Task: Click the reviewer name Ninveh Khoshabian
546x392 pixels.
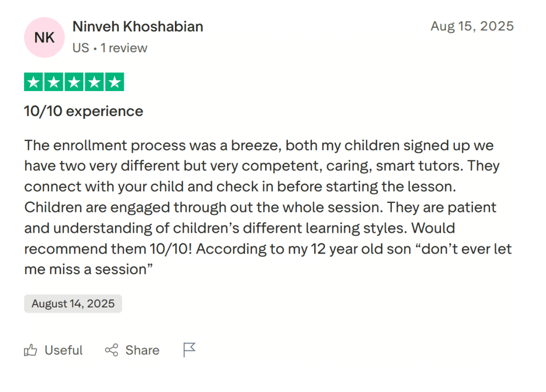Action: point(138,27)
